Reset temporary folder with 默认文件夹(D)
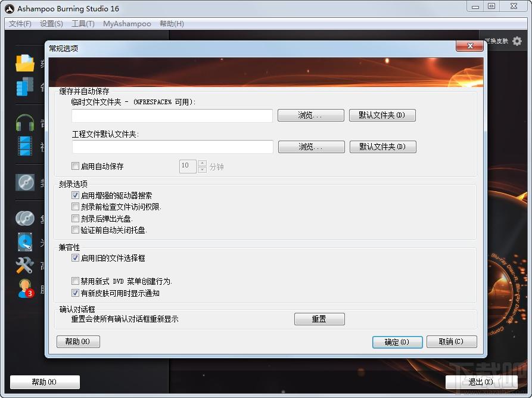532x398 pixels. (382, 115)
